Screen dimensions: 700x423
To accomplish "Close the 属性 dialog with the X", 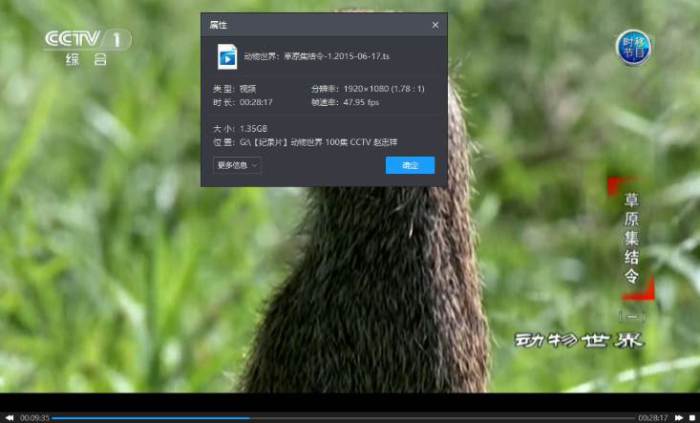I will pyautogui.click(x=435, y=25).
